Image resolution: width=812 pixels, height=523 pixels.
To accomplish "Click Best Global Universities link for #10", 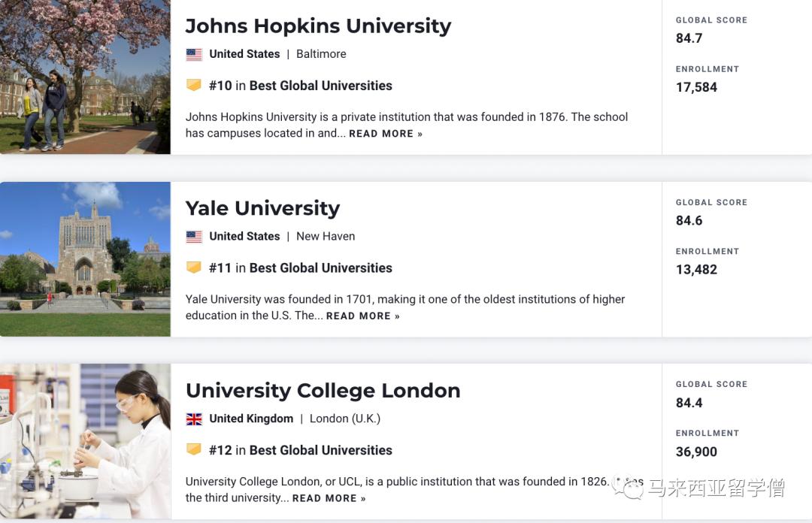I will coord(321,86).
